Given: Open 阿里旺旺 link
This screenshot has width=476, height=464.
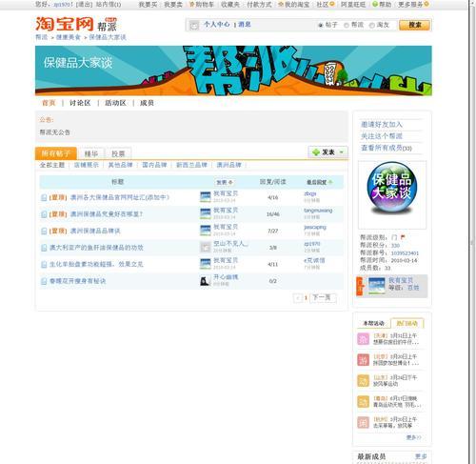Looking at the screenshot, I should tap(353, 5).
